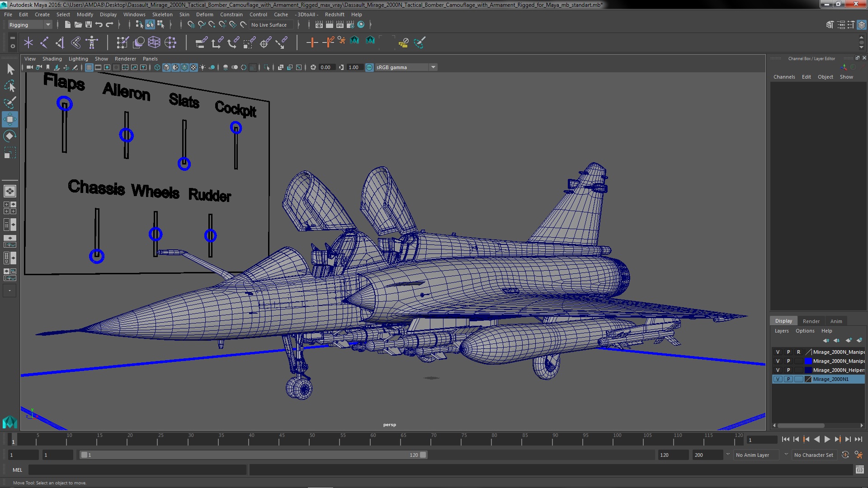The height and width of the screenshot is (488, 868).
Task: Switch to the Anim layer tab
Action: [x=836, y=321]
